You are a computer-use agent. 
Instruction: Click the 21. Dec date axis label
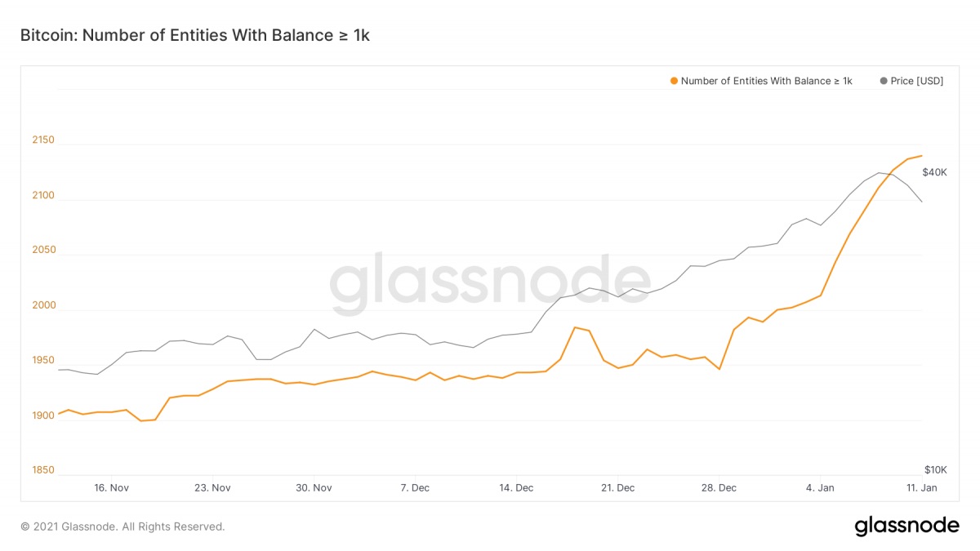617,487
